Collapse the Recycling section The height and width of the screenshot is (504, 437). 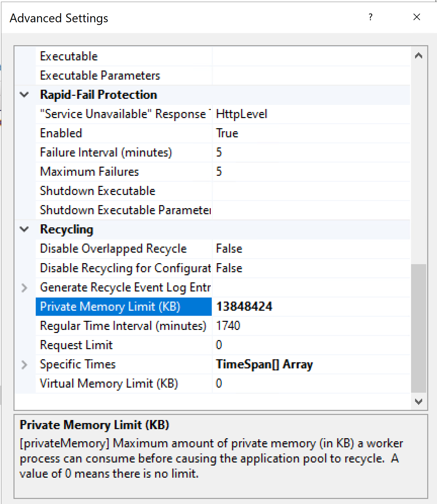point(24,229)
